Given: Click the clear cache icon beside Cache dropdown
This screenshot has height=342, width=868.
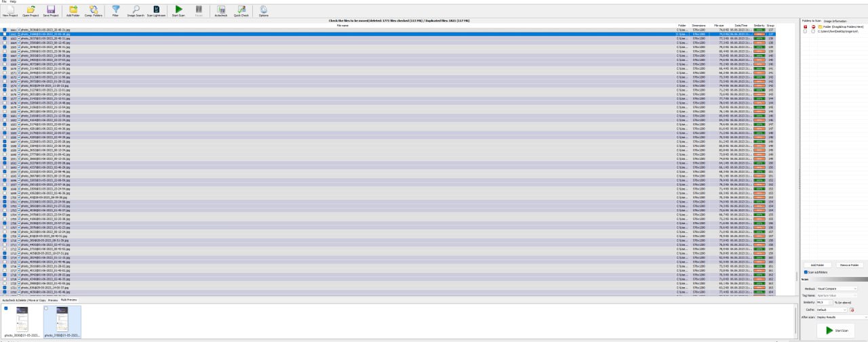Looking at the screenshot, I should (851, 309).
